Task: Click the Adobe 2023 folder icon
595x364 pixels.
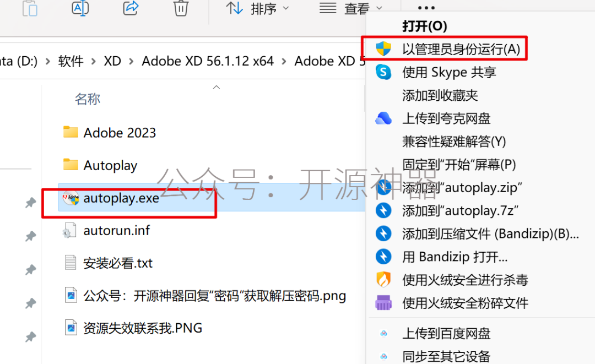Action: (x=71, y=132)
